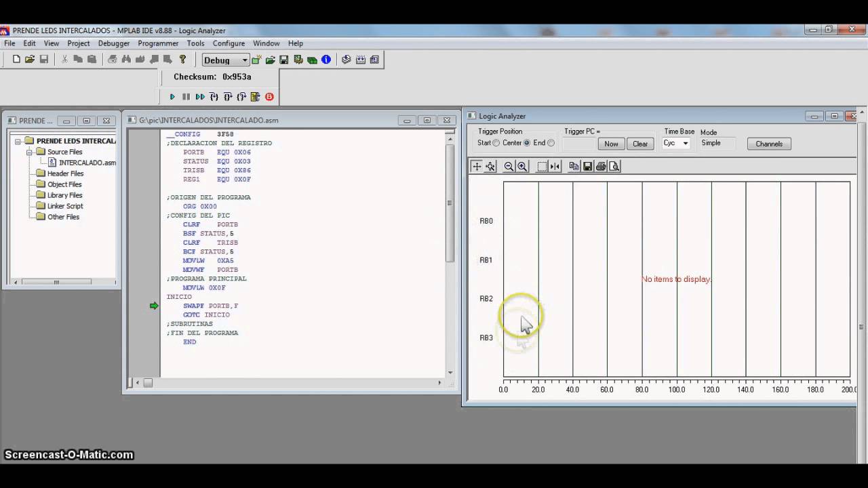
Task: Collapse the PRENDE LEDS INTERCALADOS project tree
Action: point(19,141)
